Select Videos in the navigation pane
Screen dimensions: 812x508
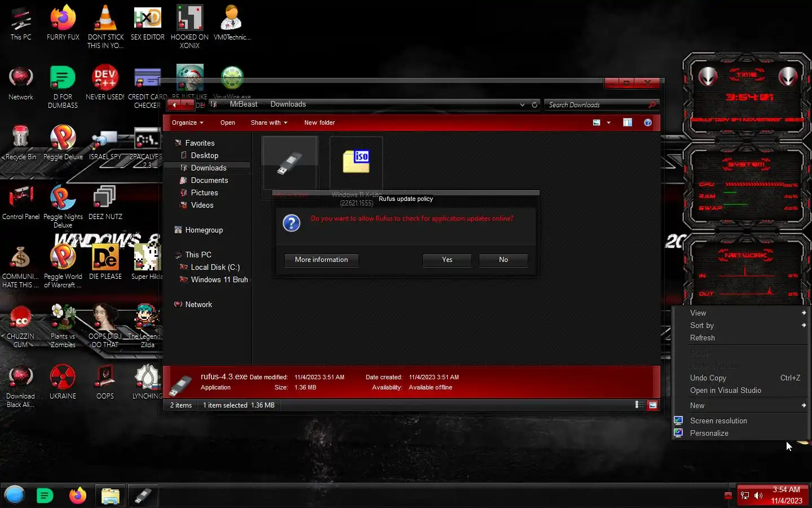coord(202,205)
